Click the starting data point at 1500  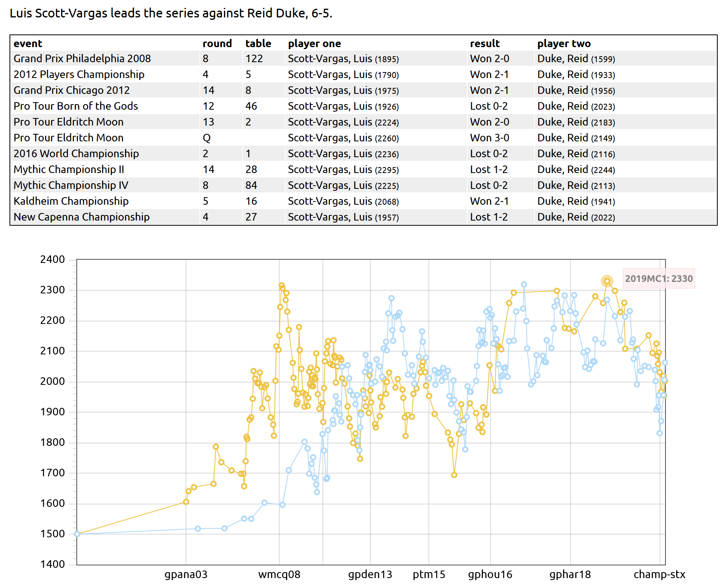[77, 534]
